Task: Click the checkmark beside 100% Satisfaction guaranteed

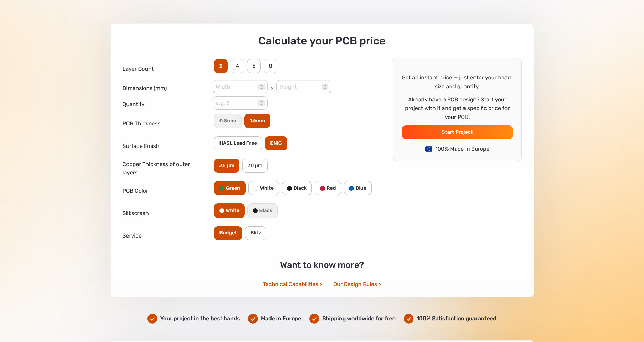Action: (409, 319)
